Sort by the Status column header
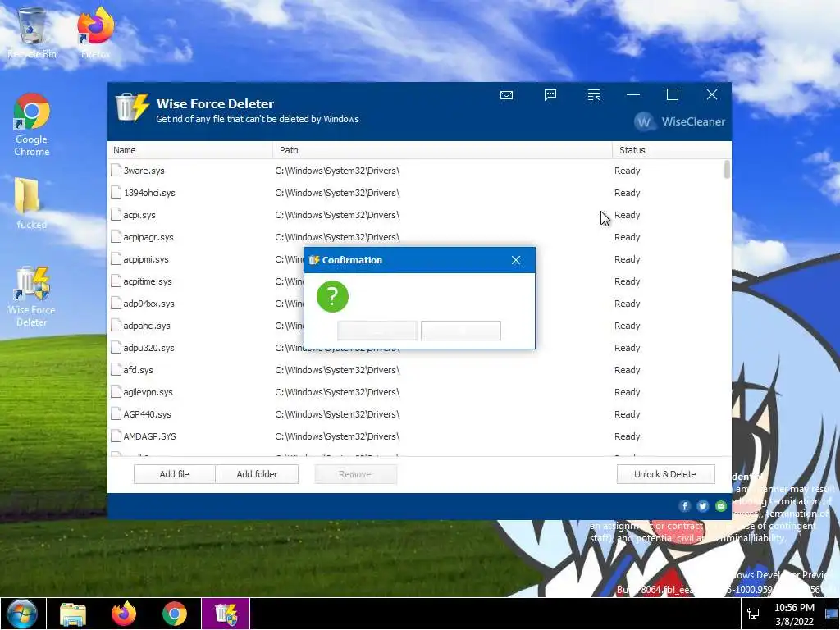 (672, 151)
